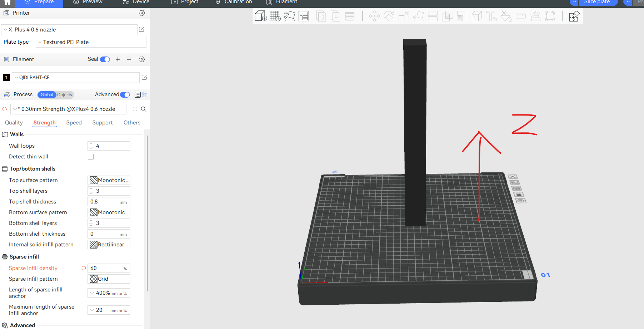Screen dimensions: 644x329
Task: Click the search settings magnifier icon
Action: pos(144,109)
